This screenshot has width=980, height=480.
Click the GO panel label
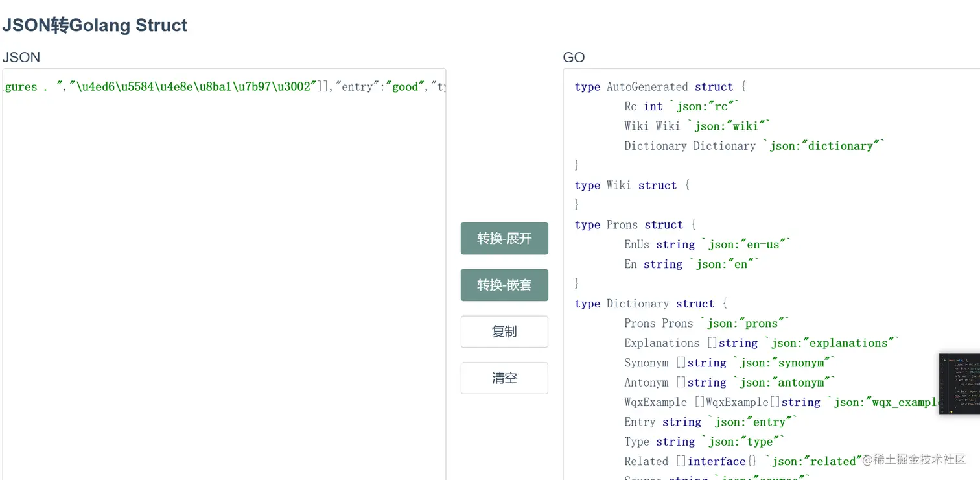(574, 57)
